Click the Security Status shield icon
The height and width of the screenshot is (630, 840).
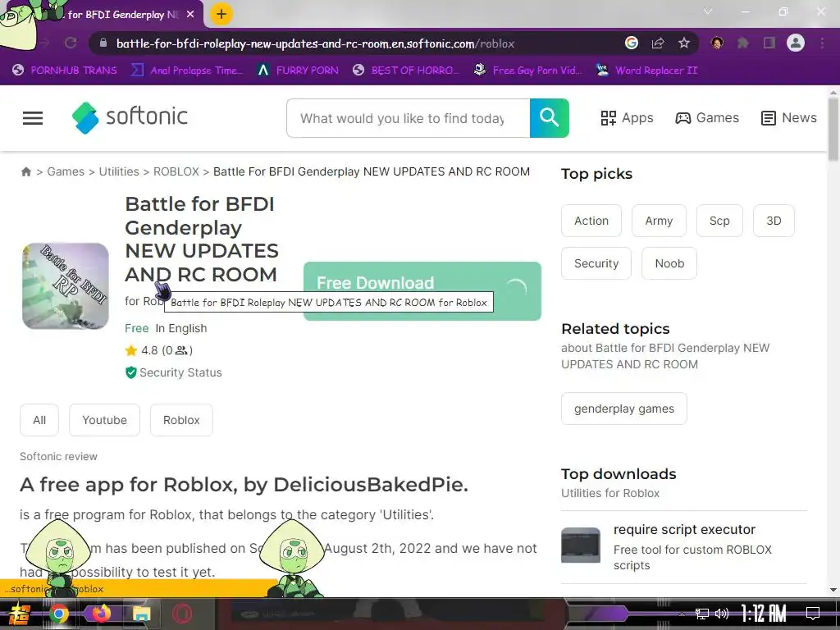(x=130, y=372)
